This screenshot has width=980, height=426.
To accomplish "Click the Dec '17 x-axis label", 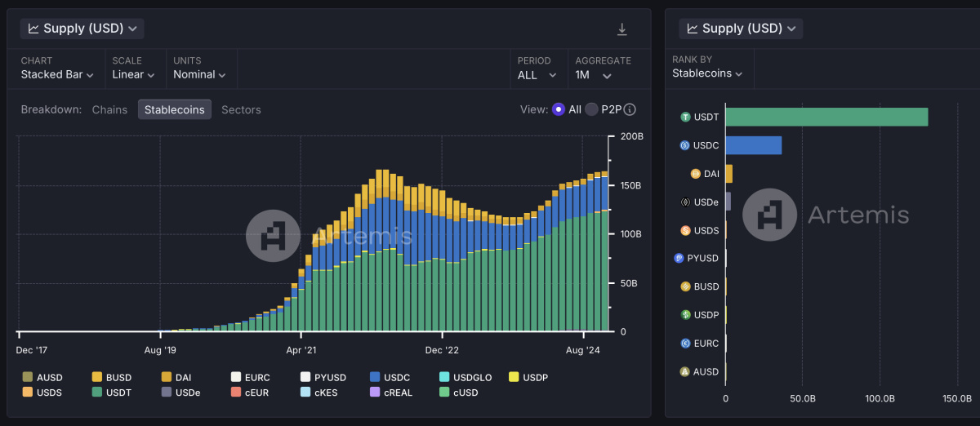I will (x=32, y=350).
